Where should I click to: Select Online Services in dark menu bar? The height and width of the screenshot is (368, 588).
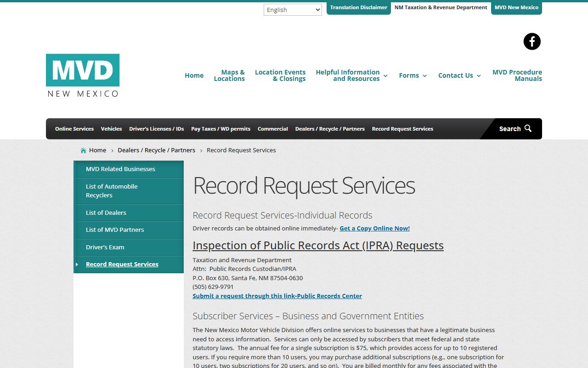[x=74, y=129]
